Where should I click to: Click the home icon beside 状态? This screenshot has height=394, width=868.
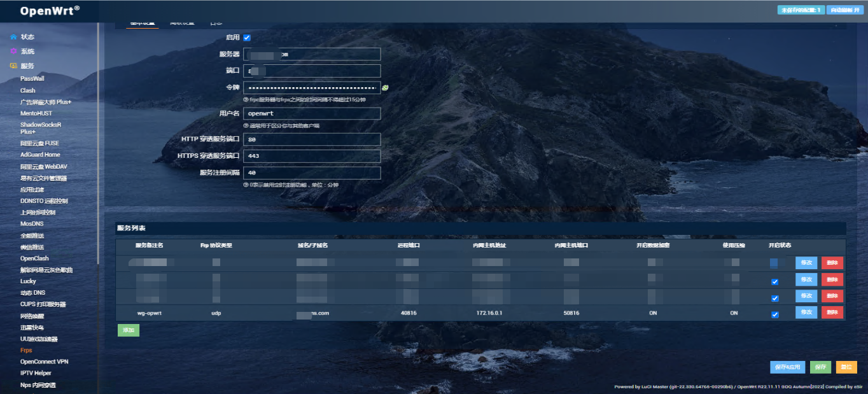pyautogui.click(x=13, y=37)
